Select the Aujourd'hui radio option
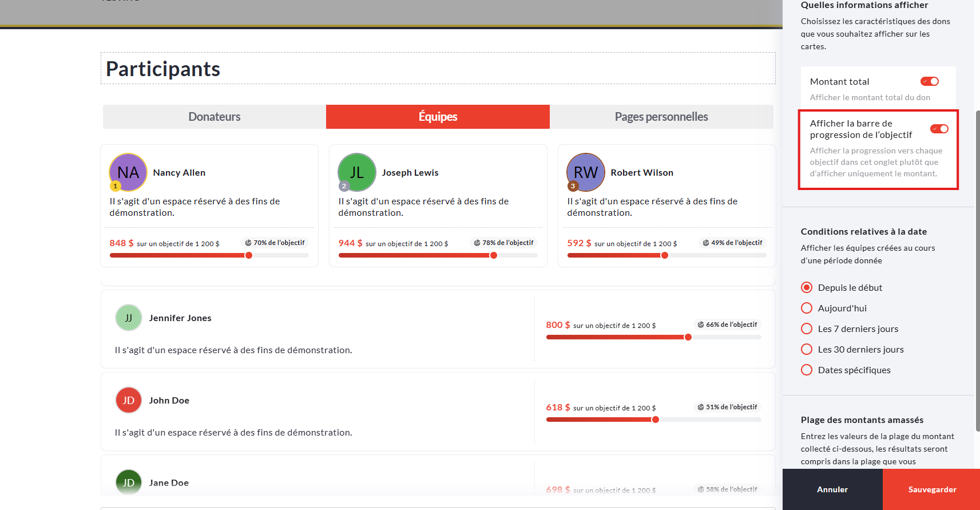 (x=807, y=308)
